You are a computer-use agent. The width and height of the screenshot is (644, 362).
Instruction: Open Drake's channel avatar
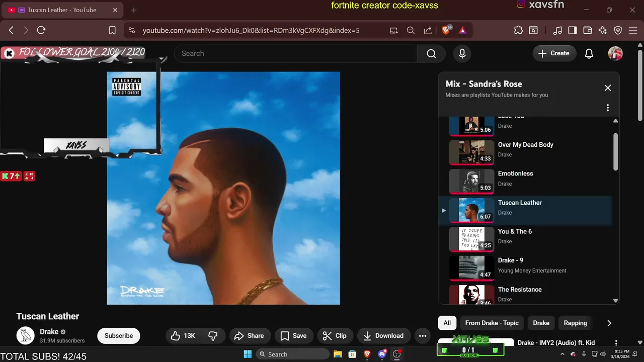(x=25, y=335)
